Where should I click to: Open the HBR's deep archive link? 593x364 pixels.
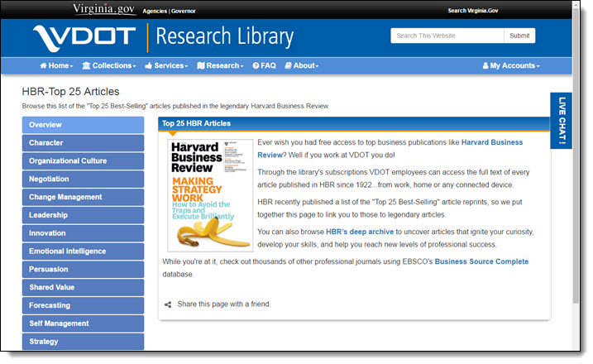360,232
